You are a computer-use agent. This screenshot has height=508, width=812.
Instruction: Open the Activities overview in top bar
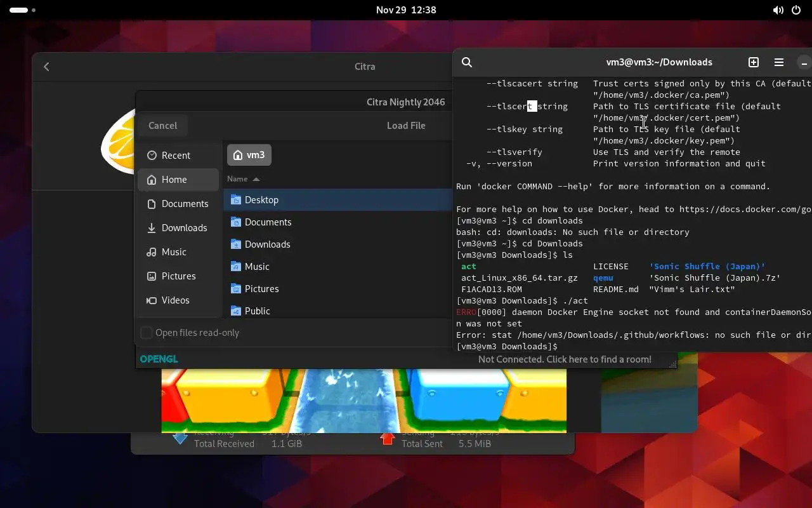point(23,10)
